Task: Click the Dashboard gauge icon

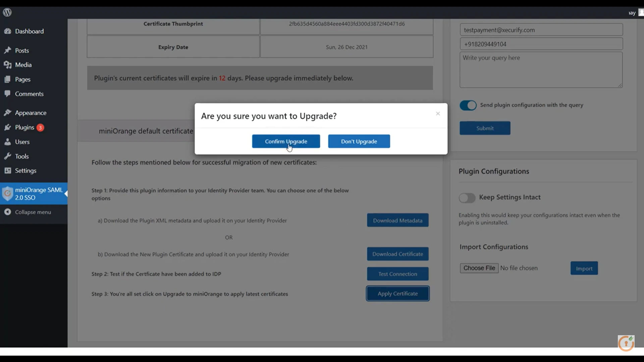Action: [x=7, y=31]
